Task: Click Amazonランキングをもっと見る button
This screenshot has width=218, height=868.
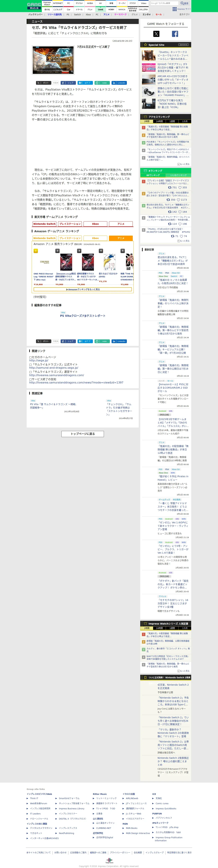Action: click(83, 289)
